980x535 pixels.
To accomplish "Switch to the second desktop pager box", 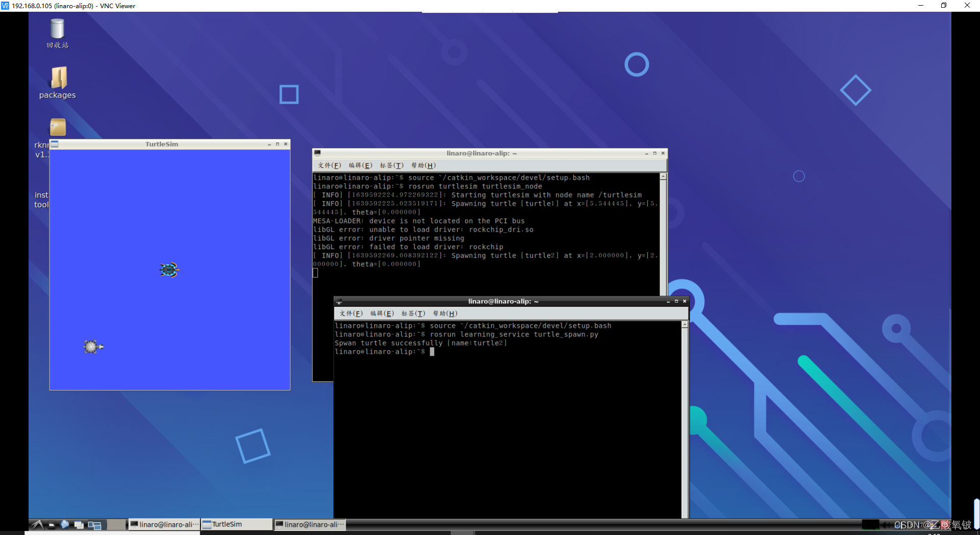I will [117, 524].
